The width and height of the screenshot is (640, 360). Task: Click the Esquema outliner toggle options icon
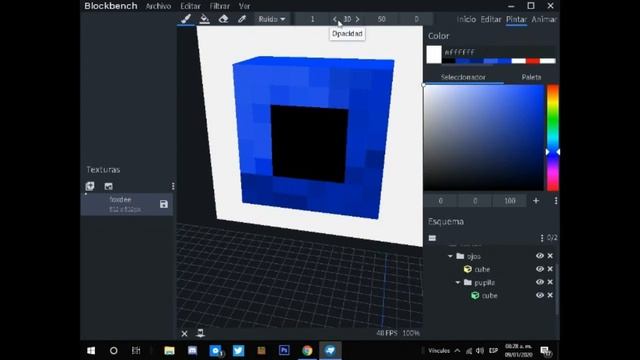point(432,238)
